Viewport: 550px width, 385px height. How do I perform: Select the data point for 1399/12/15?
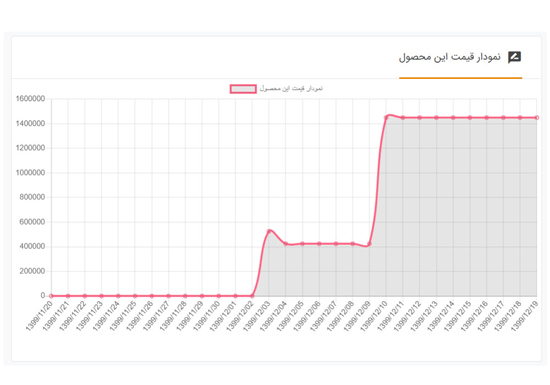[470, 118]
